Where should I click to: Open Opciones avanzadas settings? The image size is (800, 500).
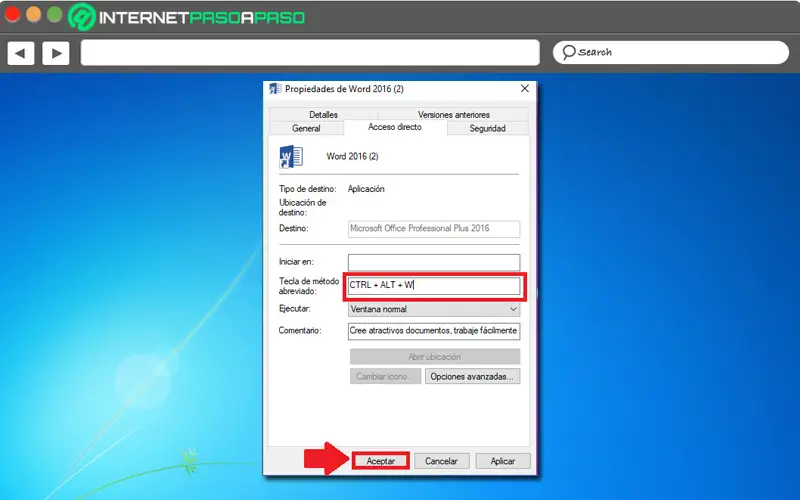point(472,377)
